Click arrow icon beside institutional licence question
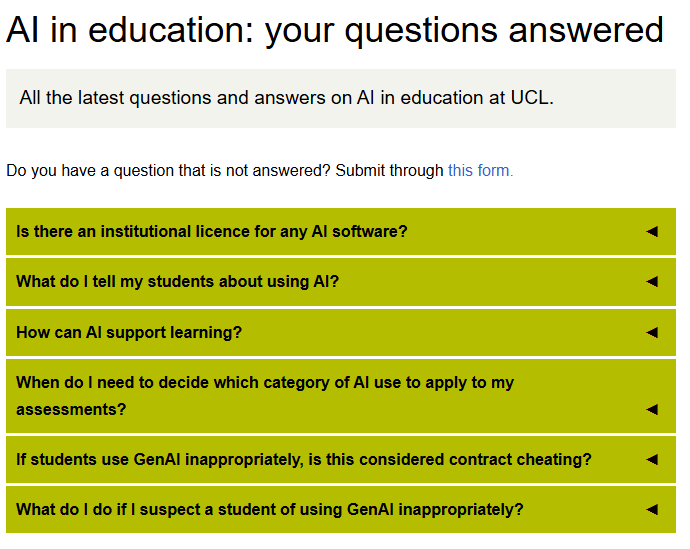Screen dimensions: 690x549 pyautogui.click(x=652, y=232)
